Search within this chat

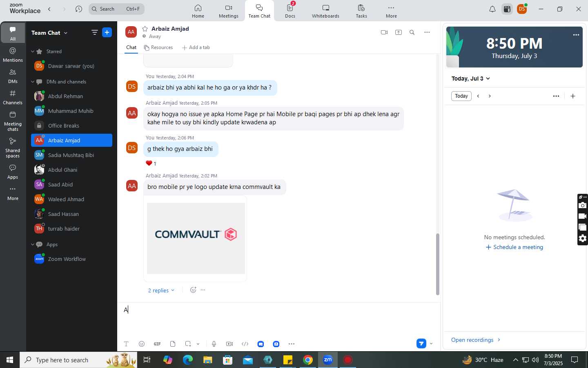click(412, 32)
